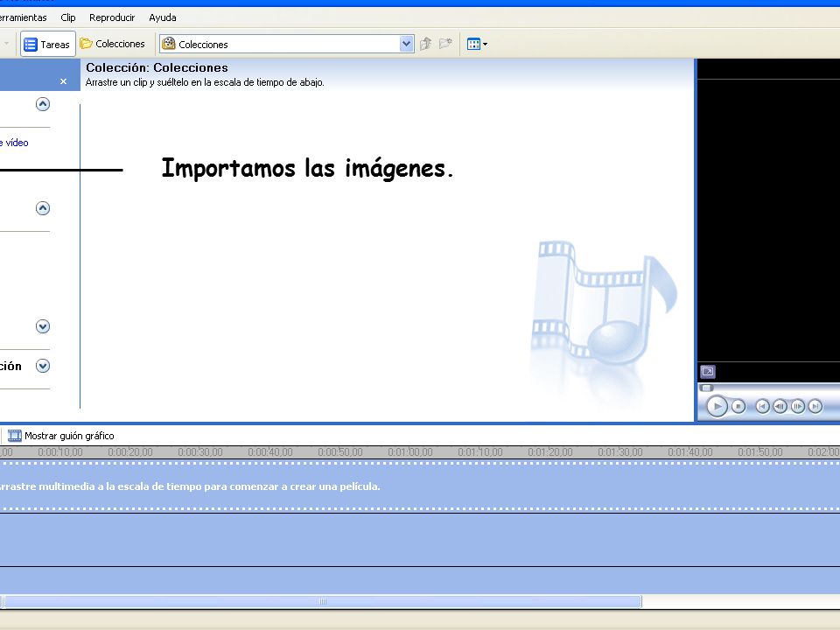
Task: Click the 0:00:20,00 mark on timeline ruler
Action: (x=130, y=452)
